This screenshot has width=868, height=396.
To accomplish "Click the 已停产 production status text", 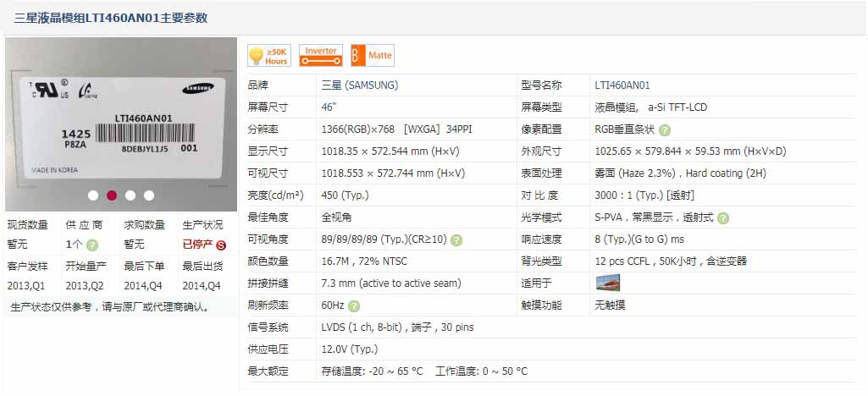I will coord(198,245).
